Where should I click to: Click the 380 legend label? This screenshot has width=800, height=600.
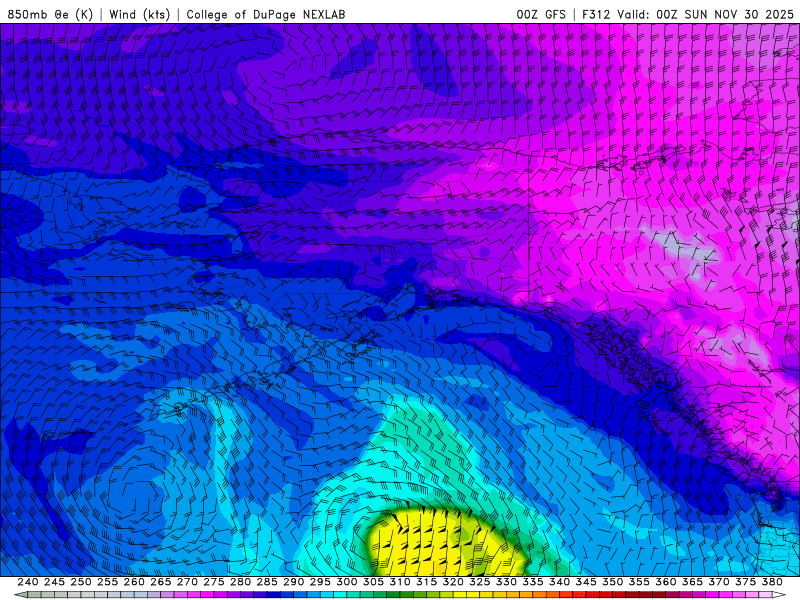click(x=772, y=582)
